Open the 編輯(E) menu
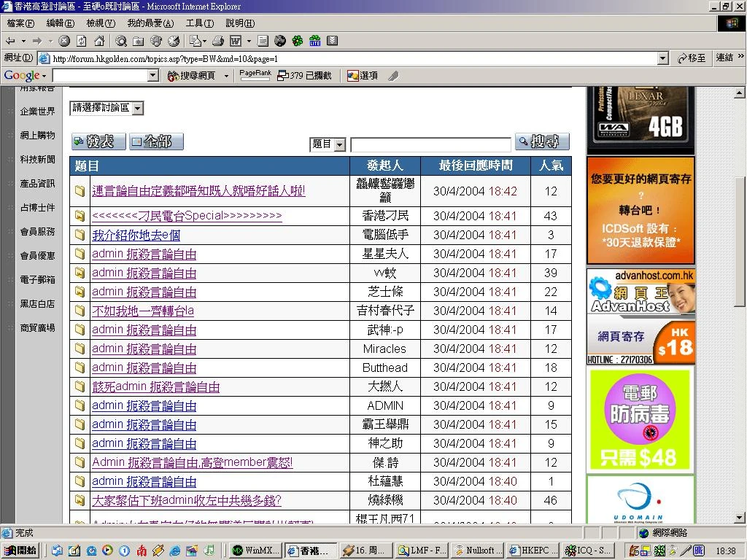Viewport: 747px width, 560px height. tap(60, 23)
